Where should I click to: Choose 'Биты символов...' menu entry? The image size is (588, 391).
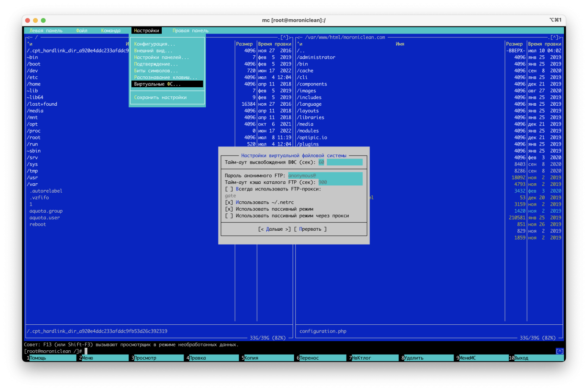pos(167,71)
